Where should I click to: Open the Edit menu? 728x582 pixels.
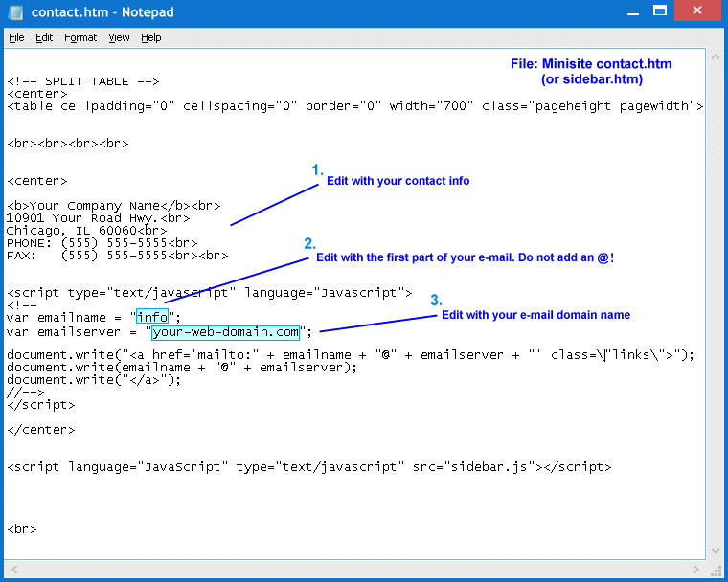pos(44,37)
